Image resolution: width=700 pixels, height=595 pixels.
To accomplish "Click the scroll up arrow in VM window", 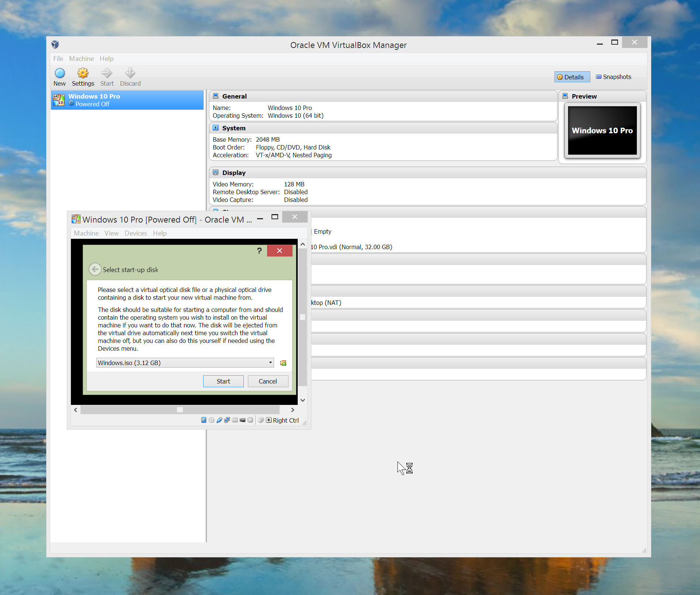I will (x=303, y=244).
